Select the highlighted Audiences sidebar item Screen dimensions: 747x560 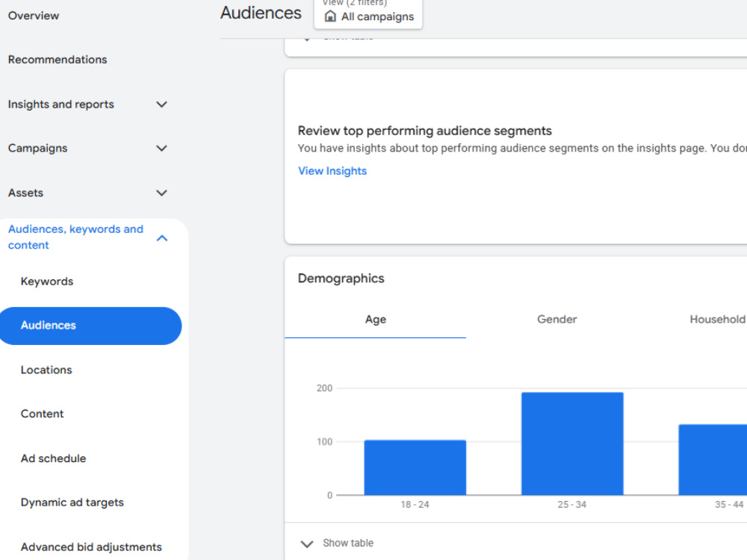pos(90,326)
